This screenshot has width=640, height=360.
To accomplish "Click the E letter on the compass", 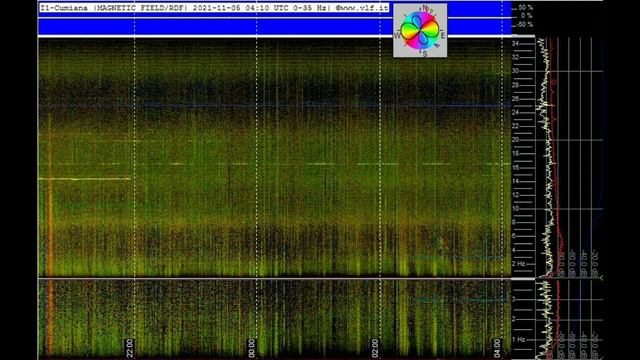I will click(x=443, y=36).
